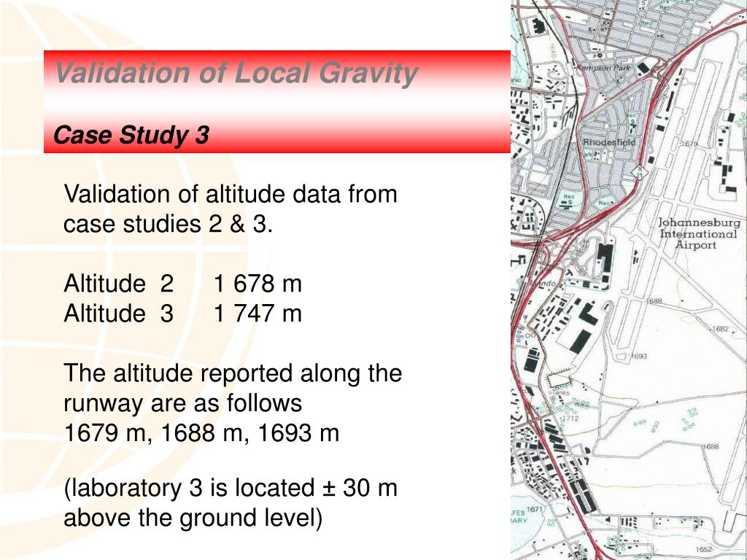Click the line "above the ground level)"
The height and width of the screenshot is (560, 747).
(x=193, y=518)
